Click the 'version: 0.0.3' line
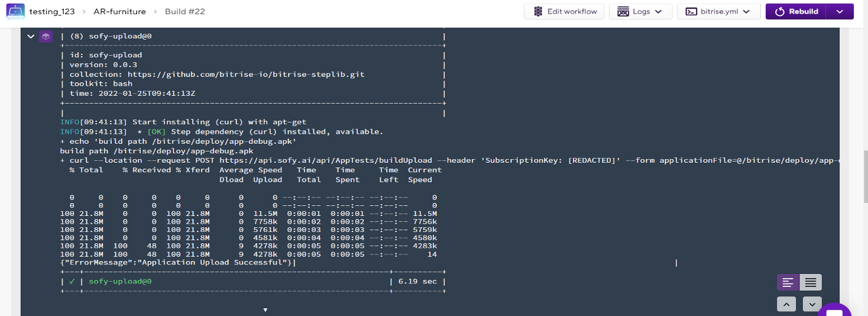Viewport: 868px width, 316px height. [x=103, y=65]
